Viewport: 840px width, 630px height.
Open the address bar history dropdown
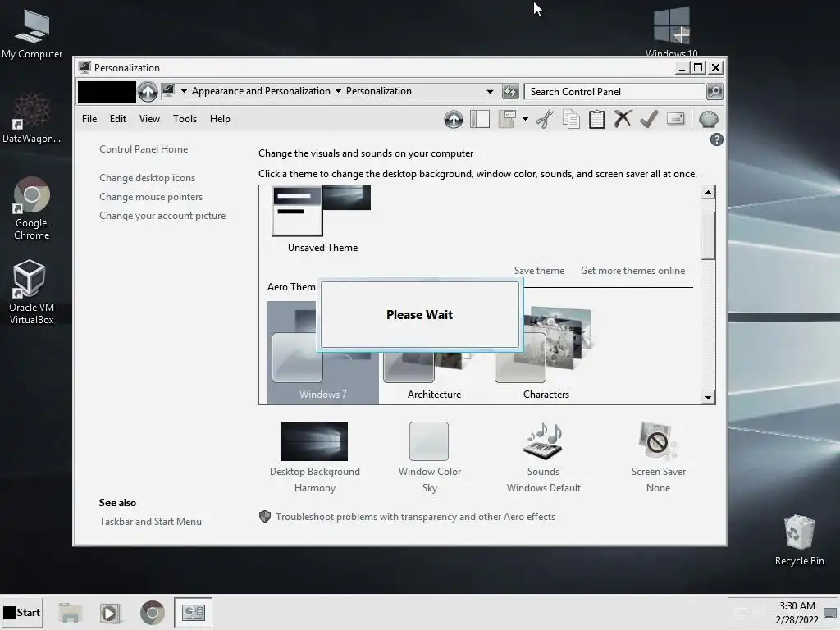tap(490, 92)
